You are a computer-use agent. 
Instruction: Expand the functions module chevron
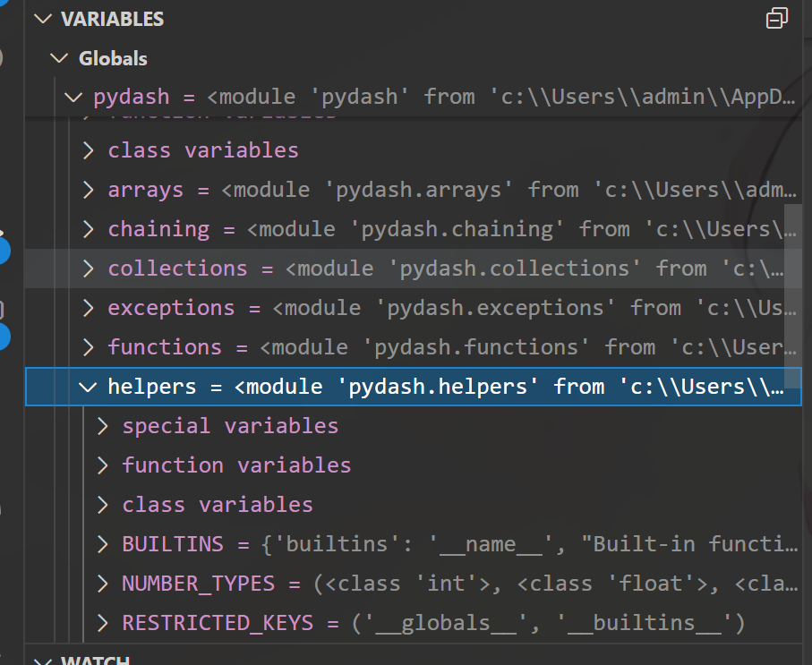89,347
